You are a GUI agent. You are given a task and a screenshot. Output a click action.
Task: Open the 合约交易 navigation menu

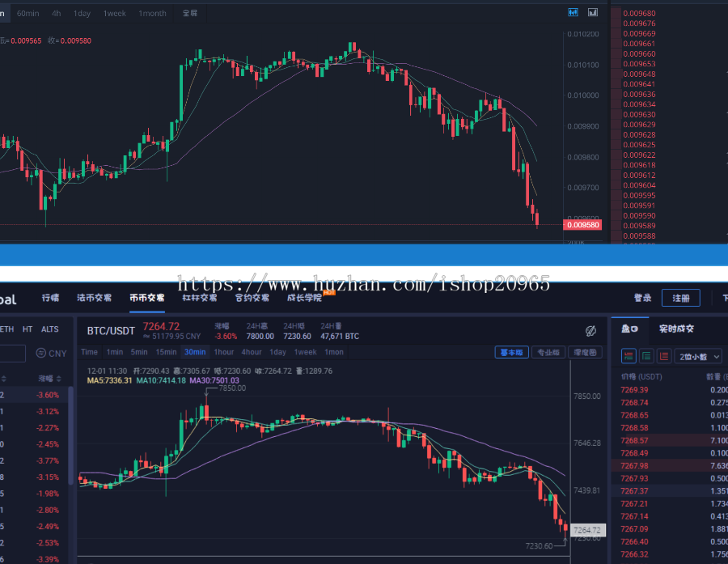pyautogui.click(x=252, y=298)
